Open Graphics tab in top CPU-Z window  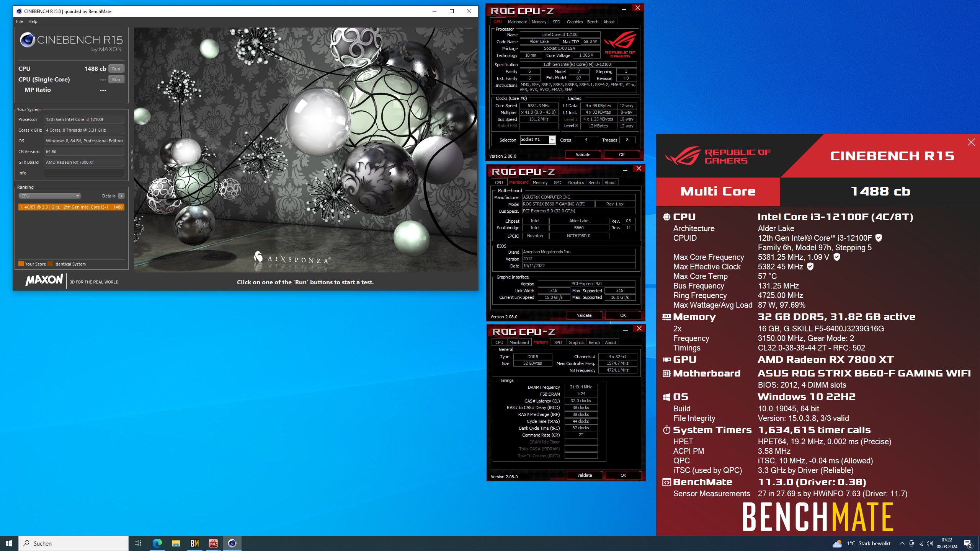coord(575,22)
